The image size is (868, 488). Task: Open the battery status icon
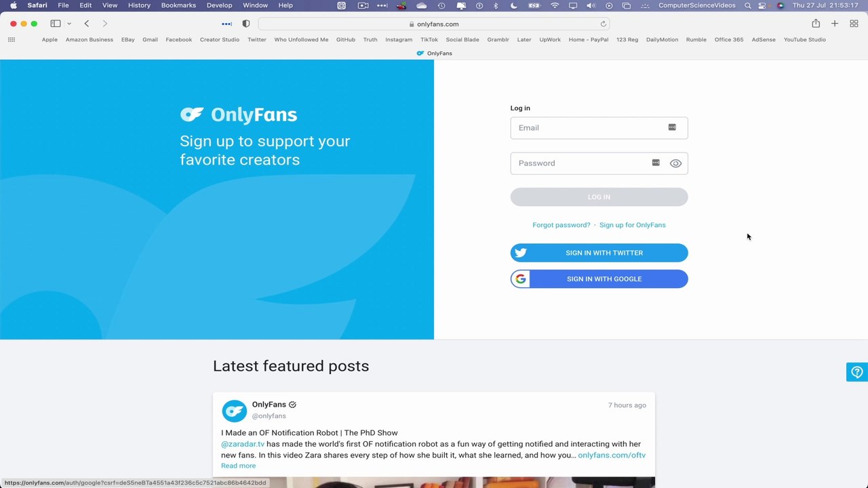pyautogui.click(x=534, y=5)
